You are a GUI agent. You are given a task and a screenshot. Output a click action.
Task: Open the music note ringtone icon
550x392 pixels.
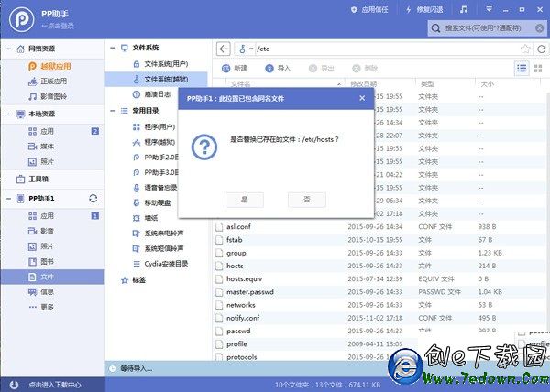[464, 9]
